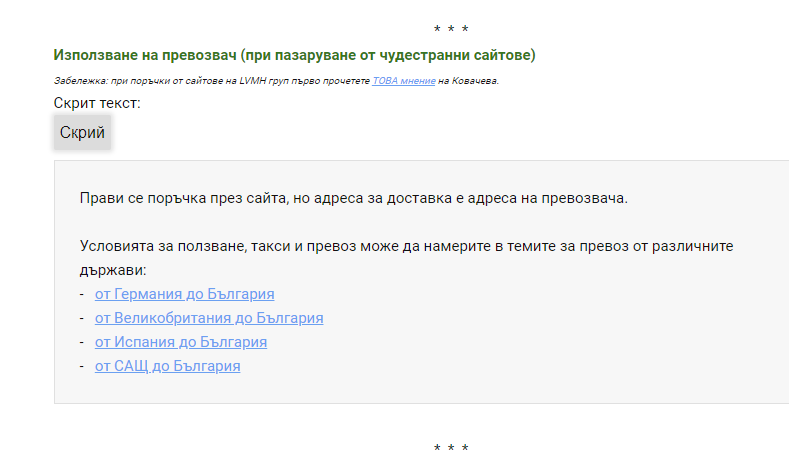The image size is (789, 465).
Task: Click the dash bullet before the Великобритания link
Action: coord(82,318)
